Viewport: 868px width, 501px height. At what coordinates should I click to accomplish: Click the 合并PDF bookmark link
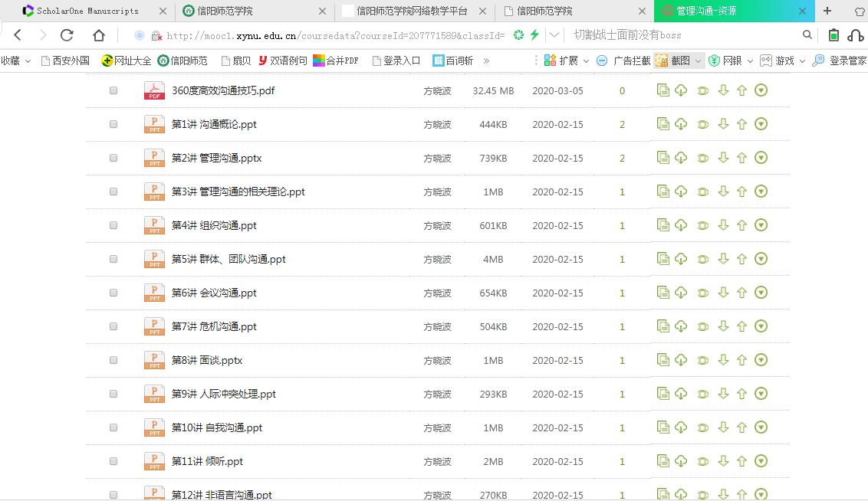[336, 60]
